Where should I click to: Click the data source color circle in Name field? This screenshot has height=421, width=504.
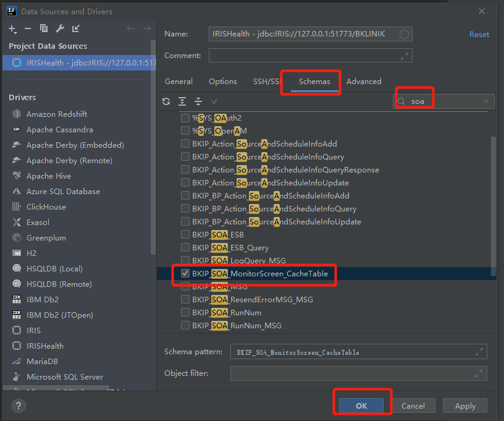(404, 35)
